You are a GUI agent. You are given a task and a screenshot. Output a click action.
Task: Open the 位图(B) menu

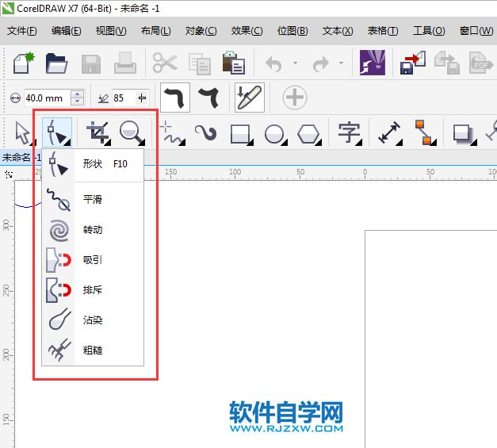coord(292,31)
